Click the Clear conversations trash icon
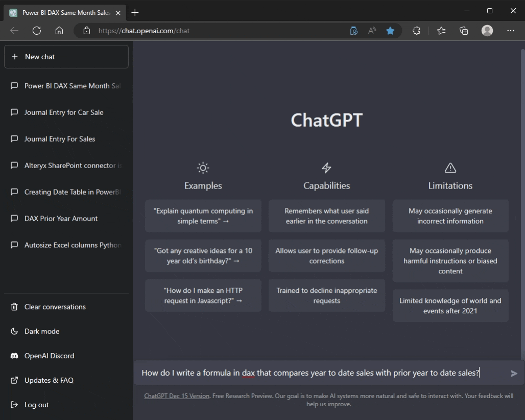The width and height of the screenshot is (525, 420). pyautogui.click(x=13, y=307)
